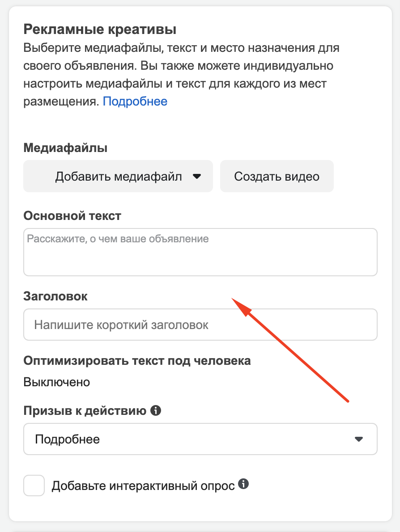Enable the Добавьте интерактивный опрос checkbox

pos(34,486)
